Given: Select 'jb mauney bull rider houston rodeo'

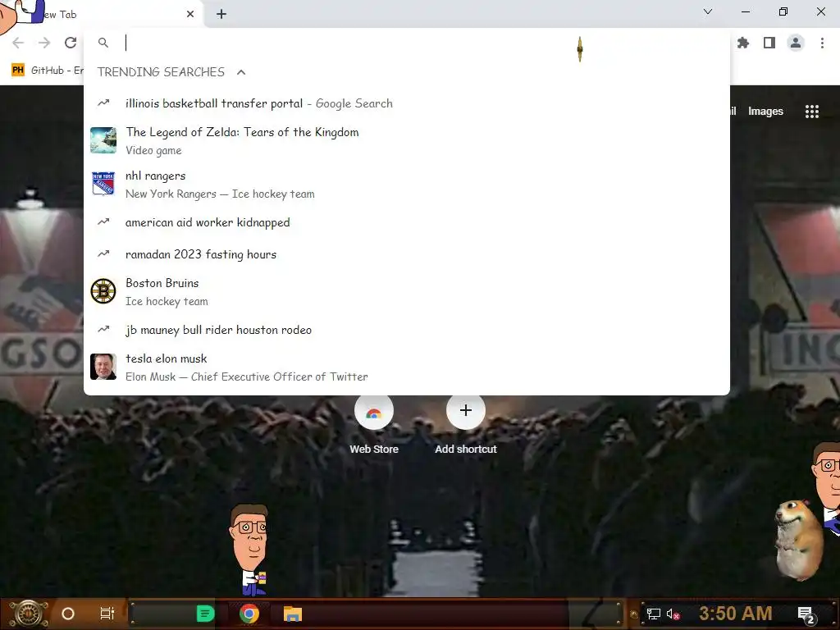Looking at the screenshot, I should 407,330.
